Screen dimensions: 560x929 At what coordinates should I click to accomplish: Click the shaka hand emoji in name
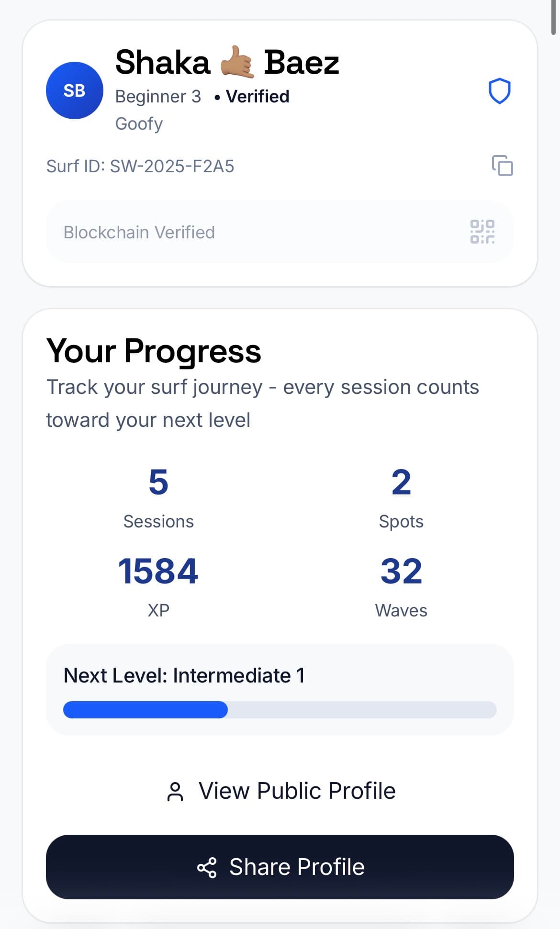(x=237, y=62)
